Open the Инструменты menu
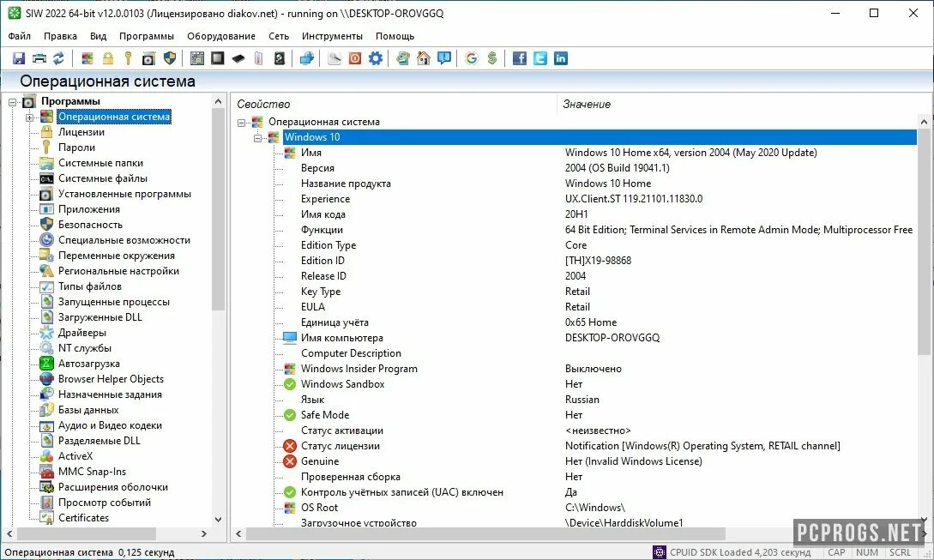934x560 pixels. point(332,36)
